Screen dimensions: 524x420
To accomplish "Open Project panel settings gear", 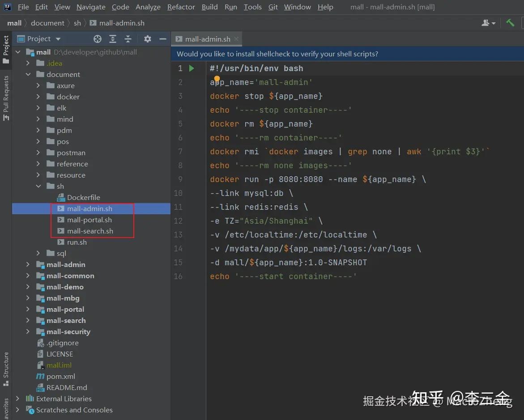I will click(x=147, y=39).
